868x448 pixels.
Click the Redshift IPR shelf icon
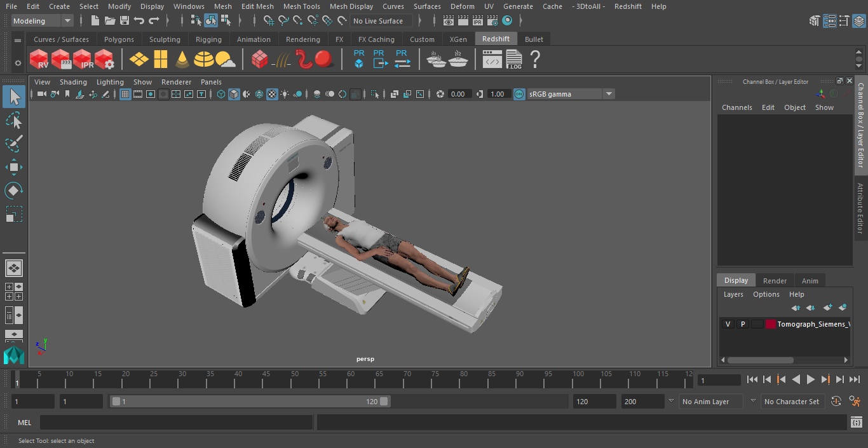tap(83, 60)
